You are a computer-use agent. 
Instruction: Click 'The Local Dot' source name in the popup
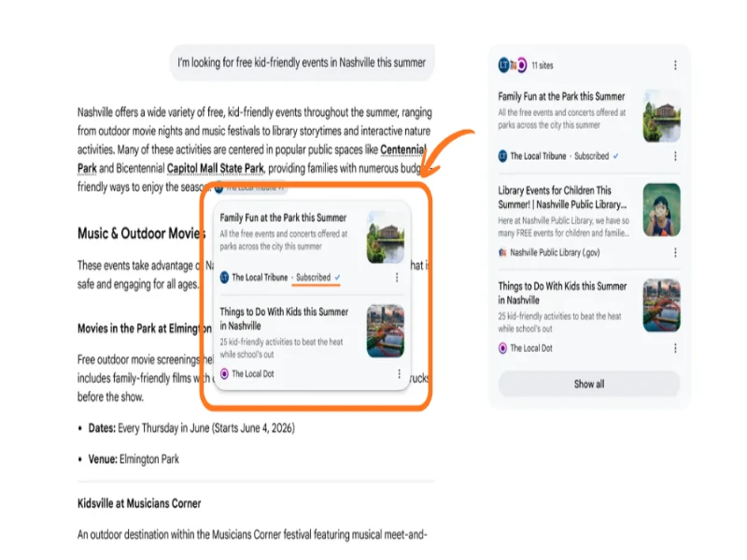pos(252,374)
